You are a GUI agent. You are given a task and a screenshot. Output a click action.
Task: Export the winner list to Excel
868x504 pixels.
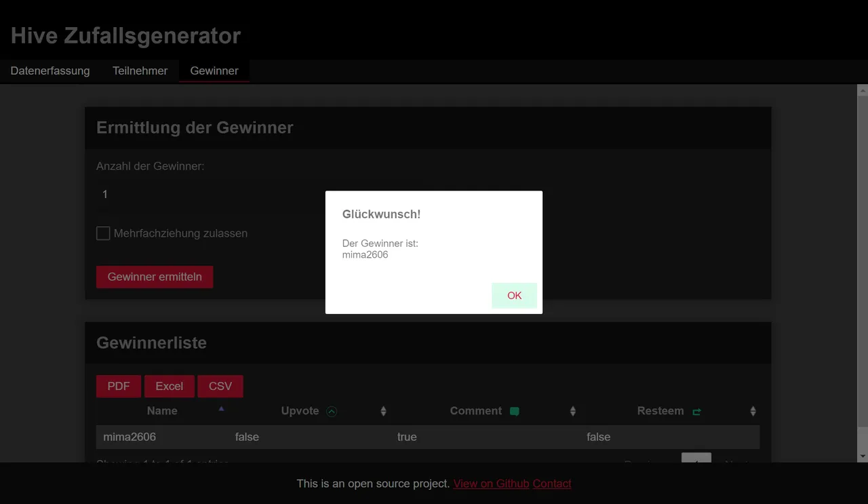coord(170,386)
